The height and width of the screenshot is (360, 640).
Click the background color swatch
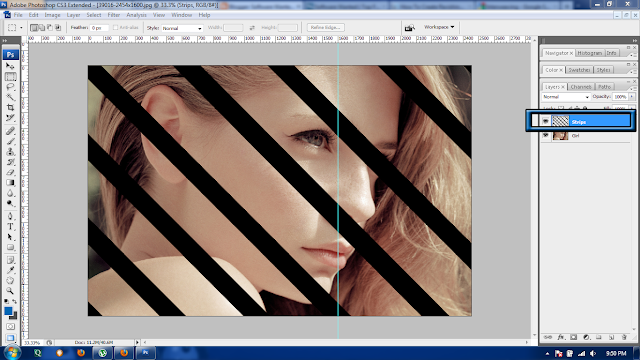tap(14, 316)
